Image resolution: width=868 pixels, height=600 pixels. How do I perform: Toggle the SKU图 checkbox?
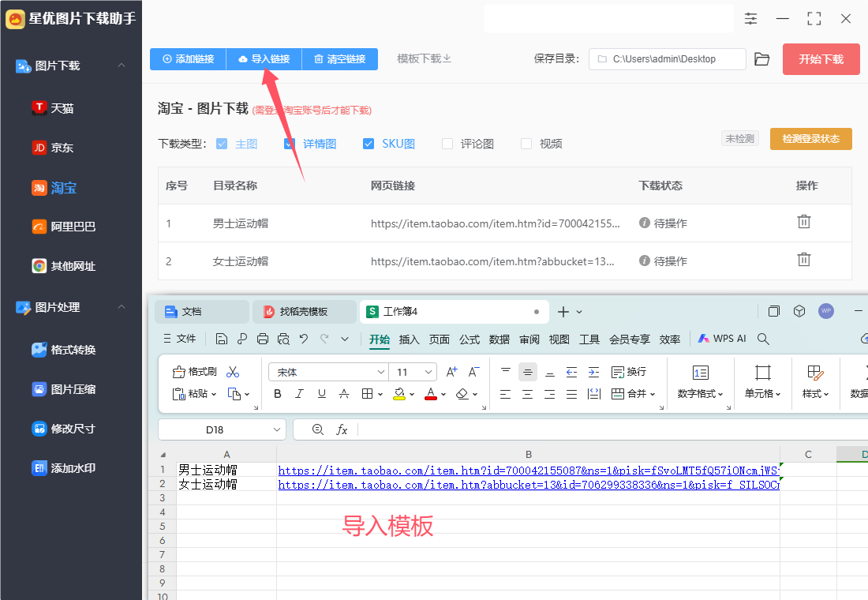[369, 144]
